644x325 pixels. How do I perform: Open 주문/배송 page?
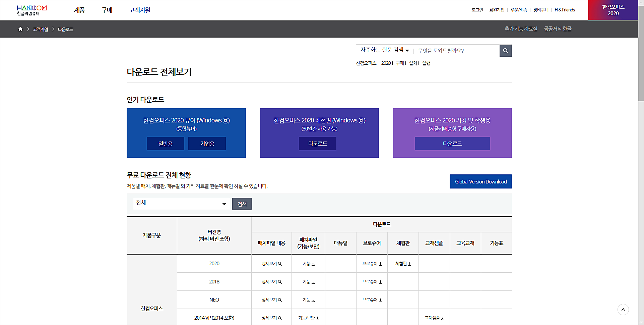click(519, 10)
